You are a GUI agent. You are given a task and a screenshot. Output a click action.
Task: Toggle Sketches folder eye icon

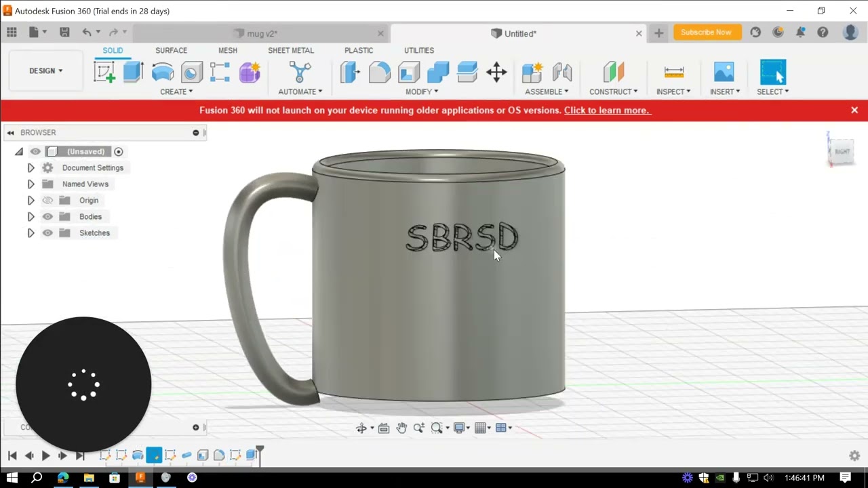click(47, 233)
